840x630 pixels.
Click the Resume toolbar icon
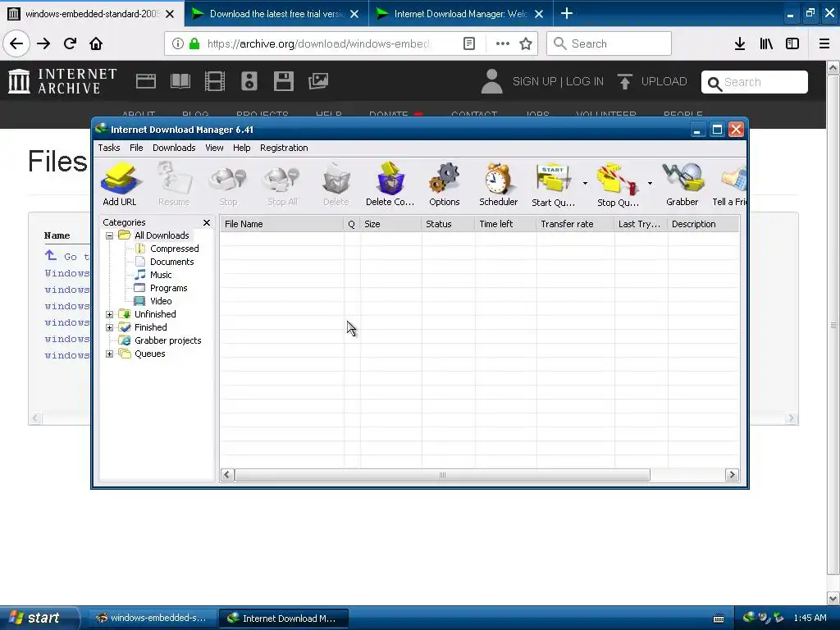[x=174, y=185]
